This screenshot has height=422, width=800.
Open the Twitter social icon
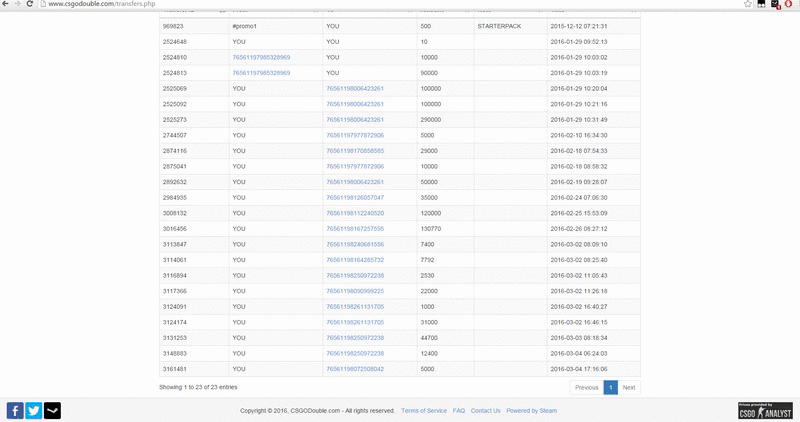tap(34, 410)
